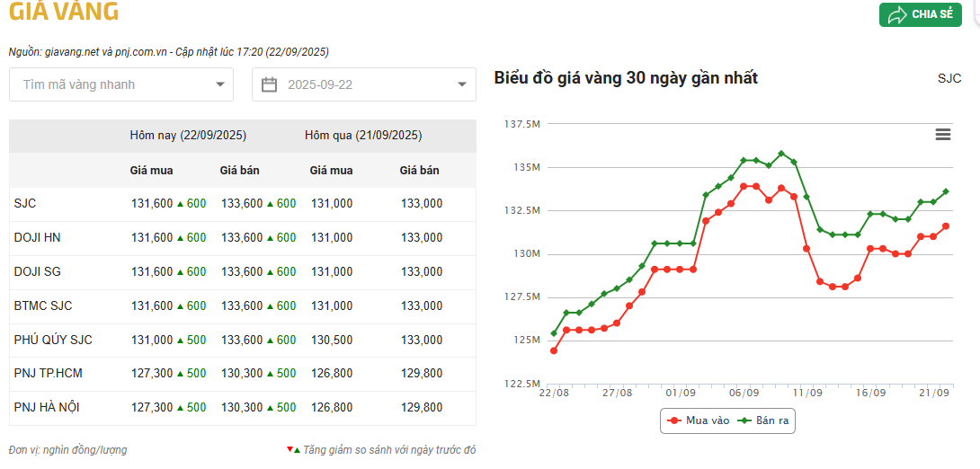
Task: Click the Hôm nay (22/09/2025) column header
Action: 188,136
